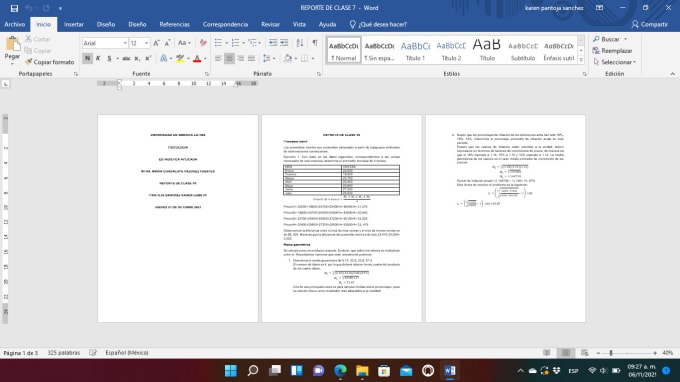This screenshot has width=680, height=382.
Task: Open font name Arial dropdown
Action: [x=125, y=43]
